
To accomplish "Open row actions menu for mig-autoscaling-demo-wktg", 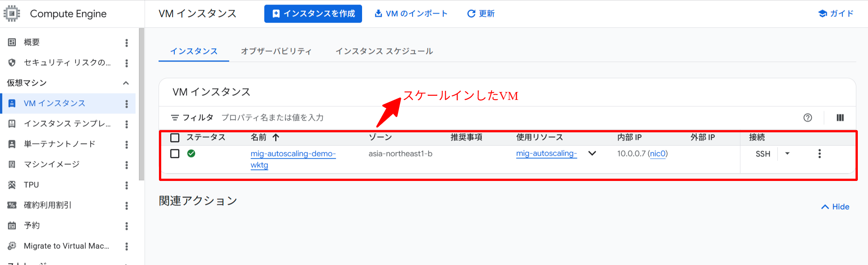I will click(x=819, y=153).
